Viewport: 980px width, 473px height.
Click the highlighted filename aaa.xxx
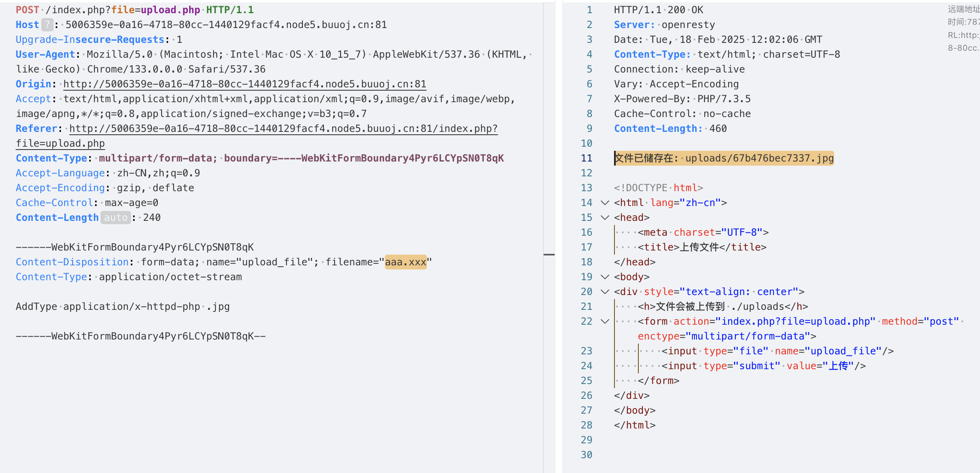406,262
